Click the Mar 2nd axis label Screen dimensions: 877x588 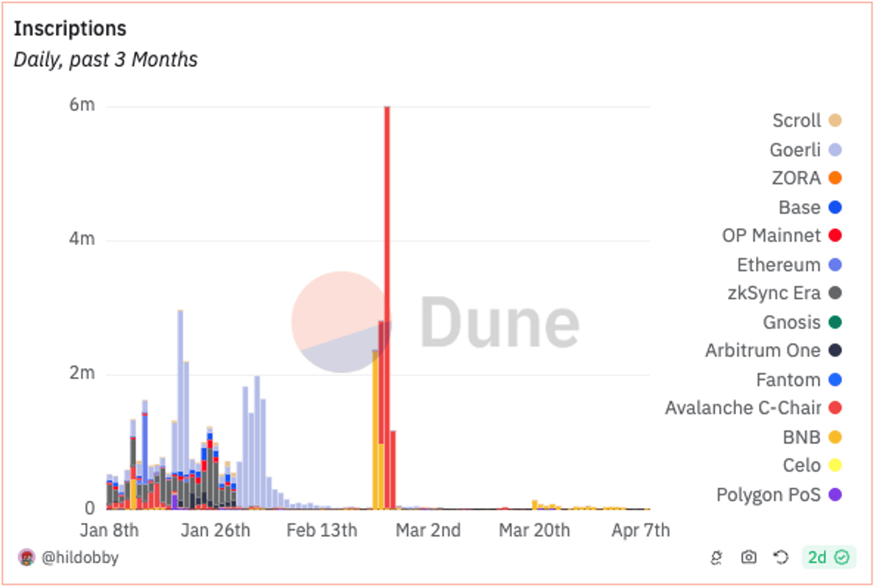pos(428,530)
